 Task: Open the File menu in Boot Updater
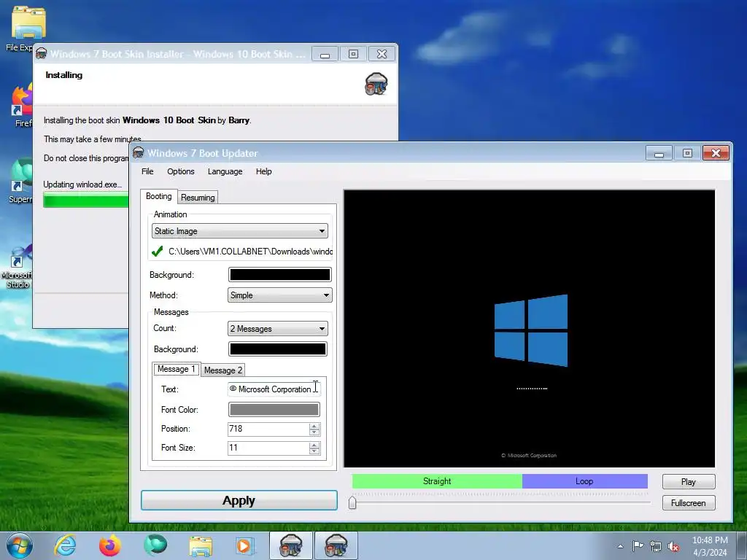click(x=147, y=171)
